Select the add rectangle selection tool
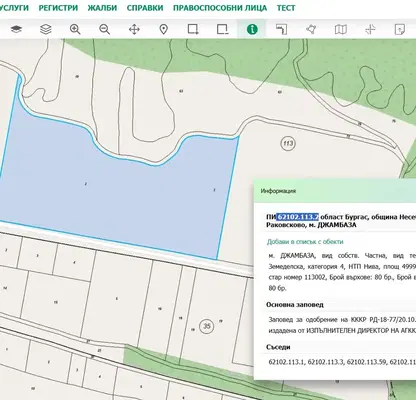 193,29
